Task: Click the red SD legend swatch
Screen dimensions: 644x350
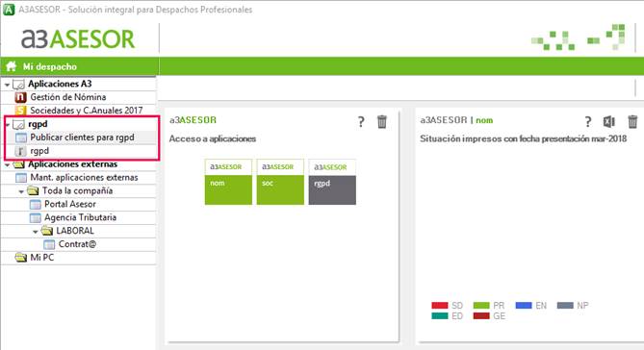Action: pyautogui.click(x=440, y=305)
